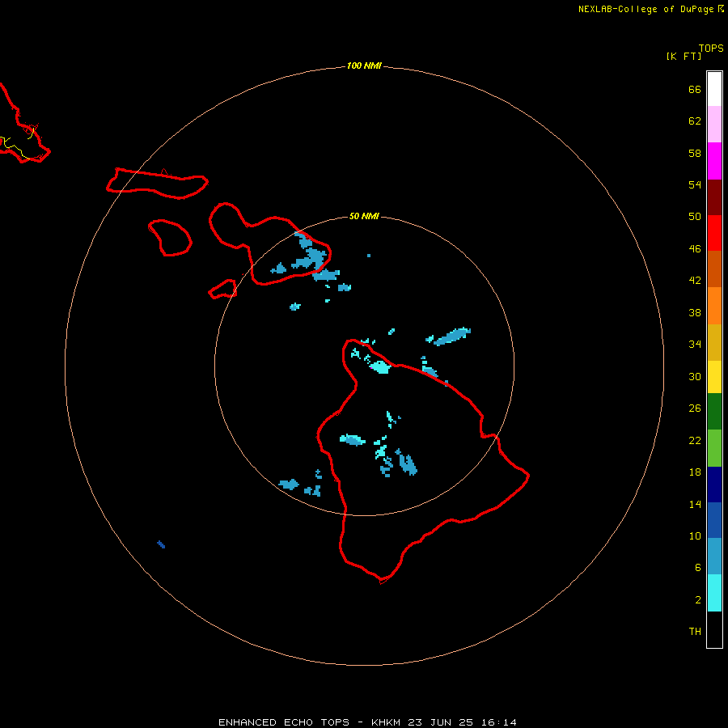Click the "18" legend value
Viewport: 728px width, 728px height.
pos(695,472)
